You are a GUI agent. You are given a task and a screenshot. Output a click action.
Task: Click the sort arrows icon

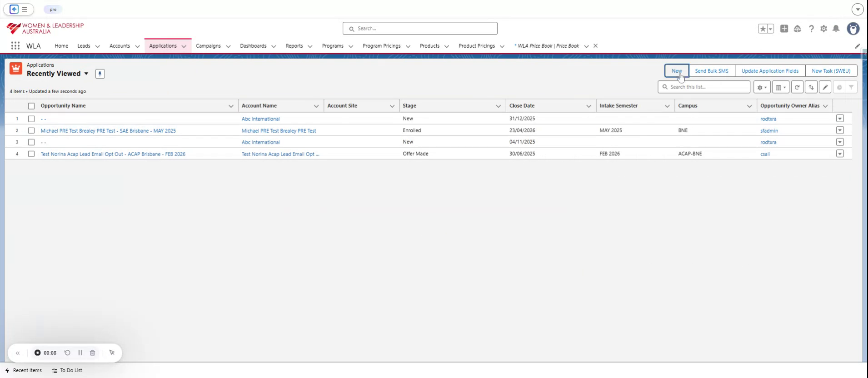pyautogui.click(x=811, y=87)
